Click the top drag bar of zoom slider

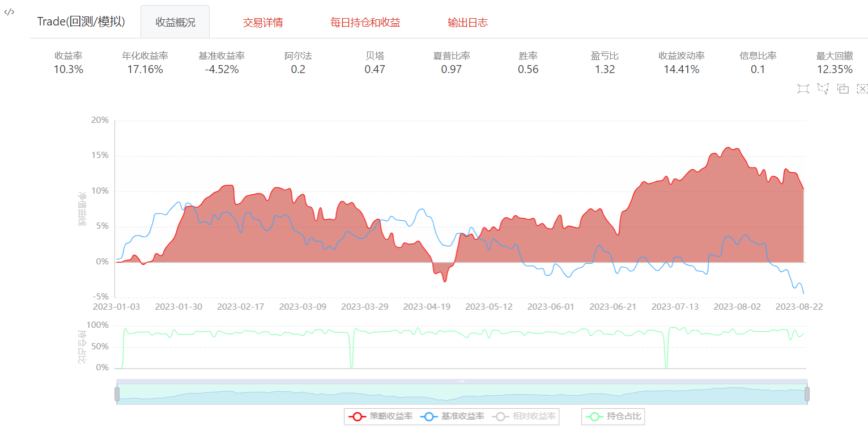click(462, 382)
